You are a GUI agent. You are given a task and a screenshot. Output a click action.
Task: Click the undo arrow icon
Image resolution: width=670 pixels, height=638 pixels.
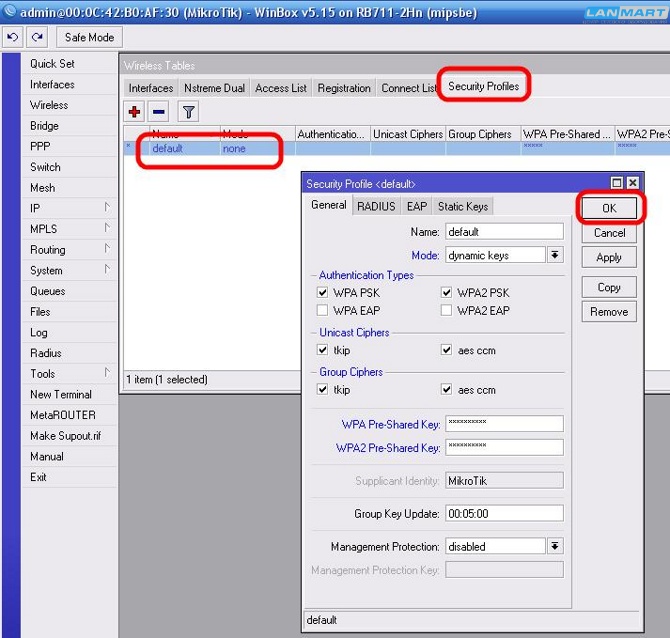(12, 37)
